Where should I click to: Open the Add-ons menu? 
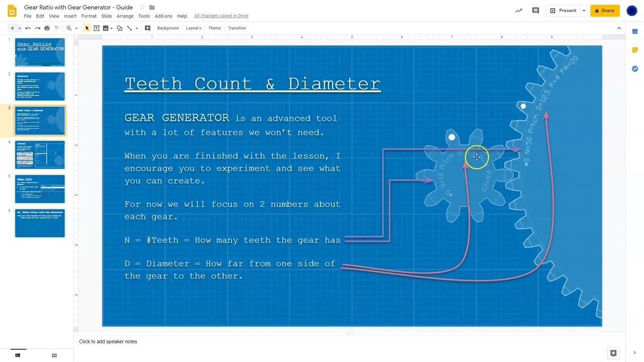(x=164, y=16)
